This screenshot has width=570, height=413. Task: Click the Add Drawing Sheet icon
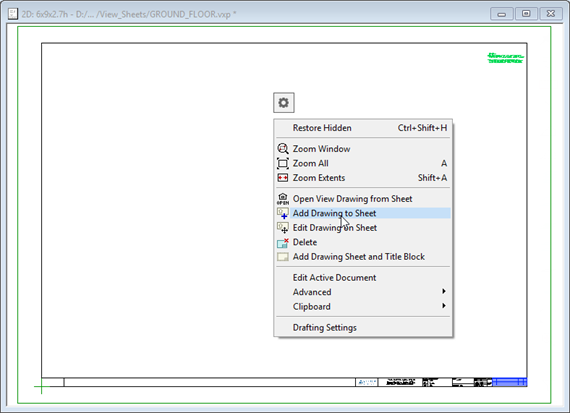[283, 257]
